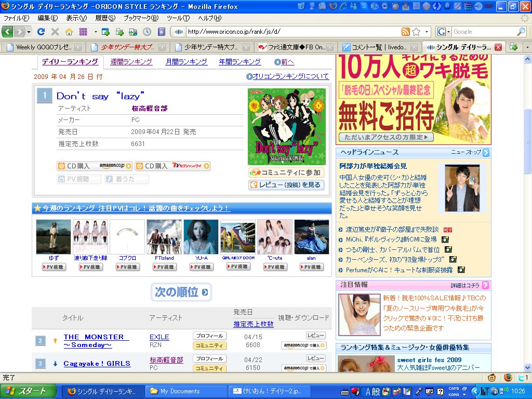Click the Twitter status bar icon
Viewport: 532px width, 399px height.
pos(522,377)
